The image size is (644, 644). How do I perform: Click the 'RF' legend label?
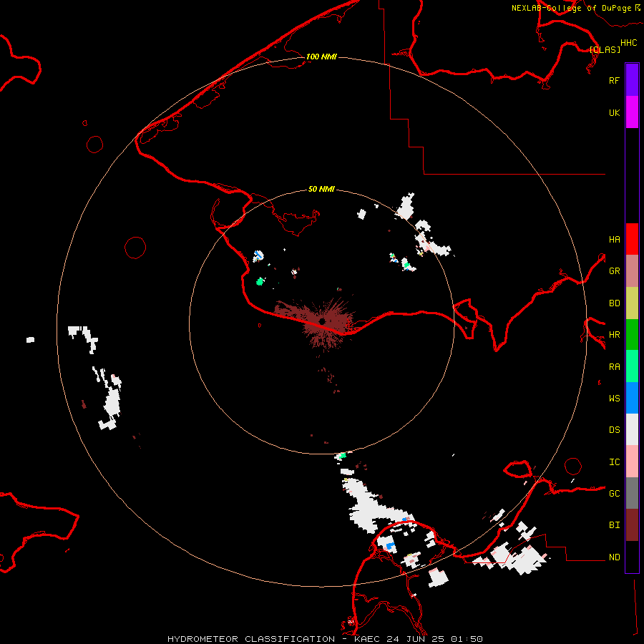[x=614, y=80]
